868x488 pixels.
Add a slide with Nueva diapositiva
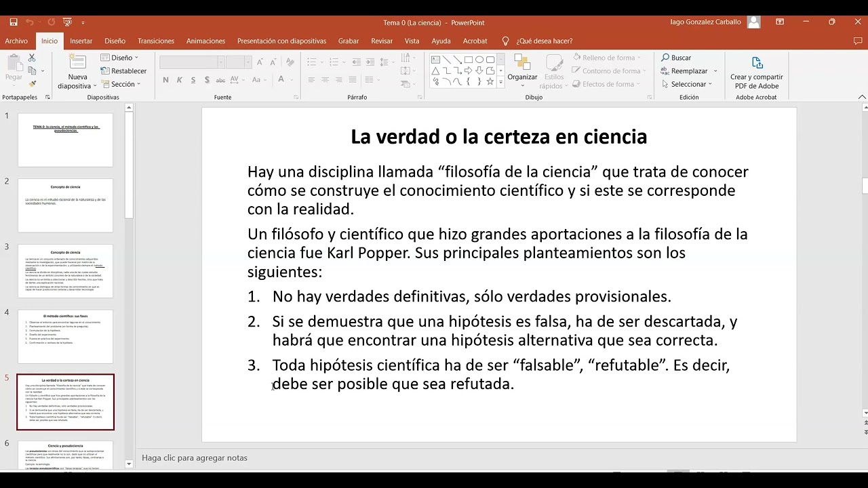[77, 72]
